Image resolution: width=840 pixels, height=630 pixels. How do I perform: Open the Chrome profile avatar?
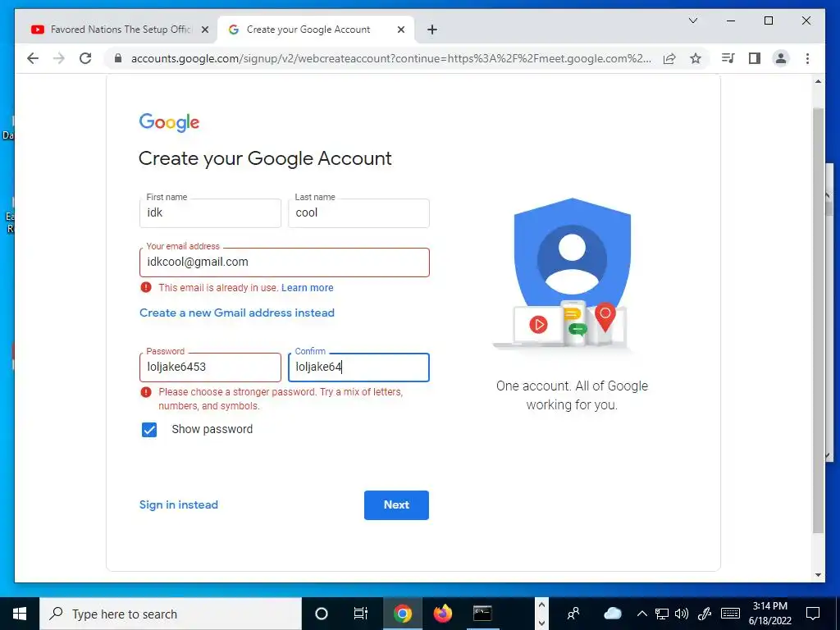pos(781,58)
